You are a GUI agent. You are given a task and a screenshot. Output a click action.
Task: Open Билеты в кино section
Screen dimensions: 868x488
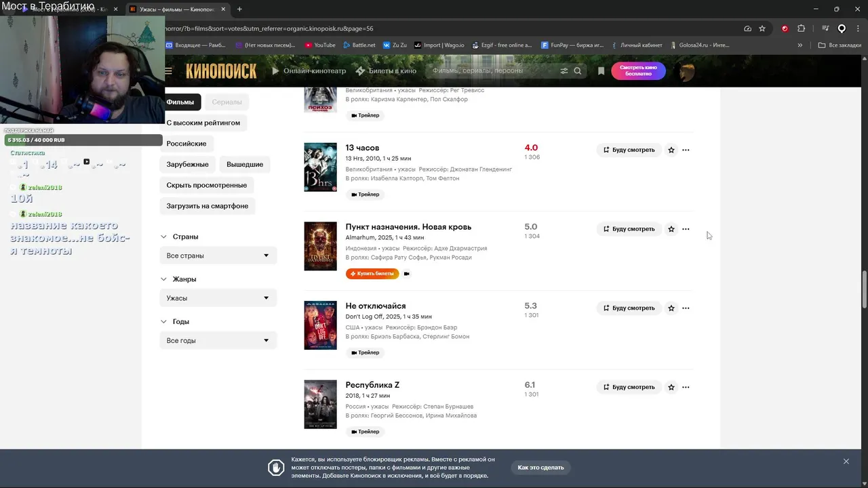pyautogui.click(x=386, y=70)
